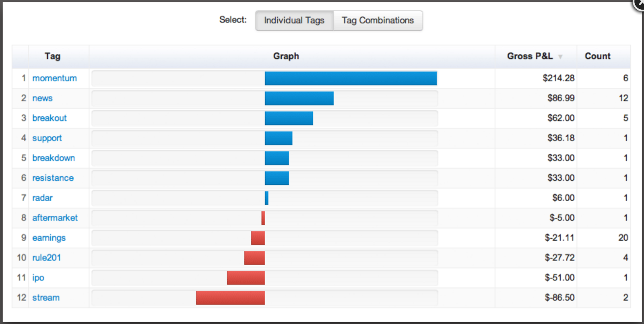Close the tag report dialog
The image size is (644, 324).
640,3
